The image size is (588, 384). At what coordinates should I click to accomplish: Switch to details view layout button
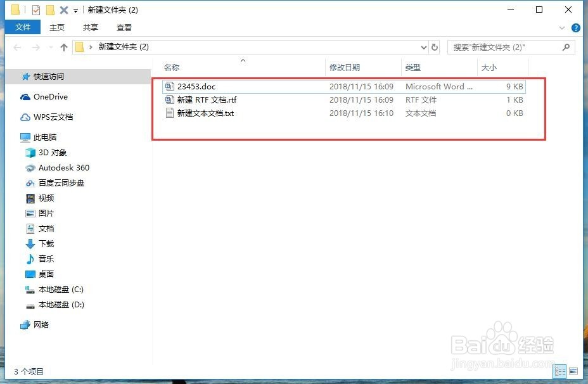[560, 371]
